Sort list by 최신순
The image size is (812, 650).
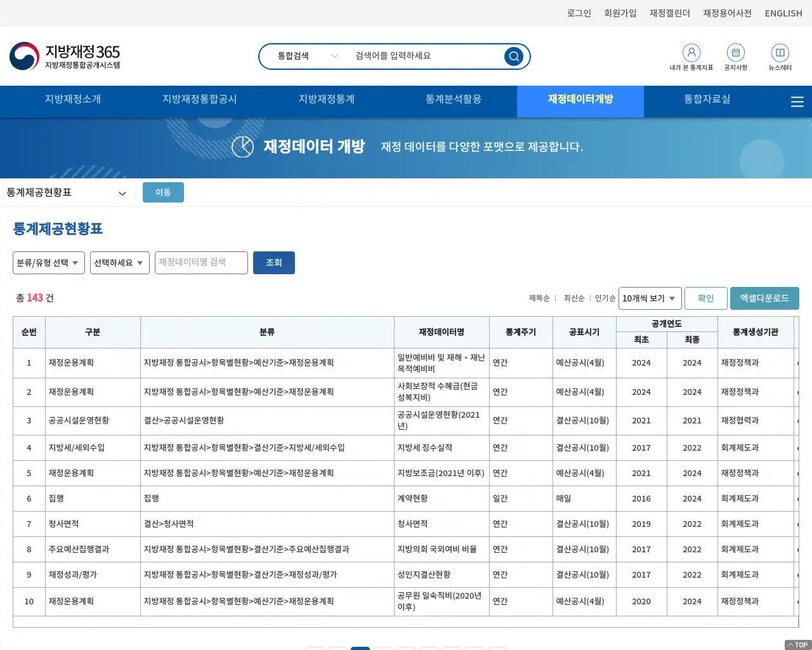pyautogui.click(x=574, y=298)
